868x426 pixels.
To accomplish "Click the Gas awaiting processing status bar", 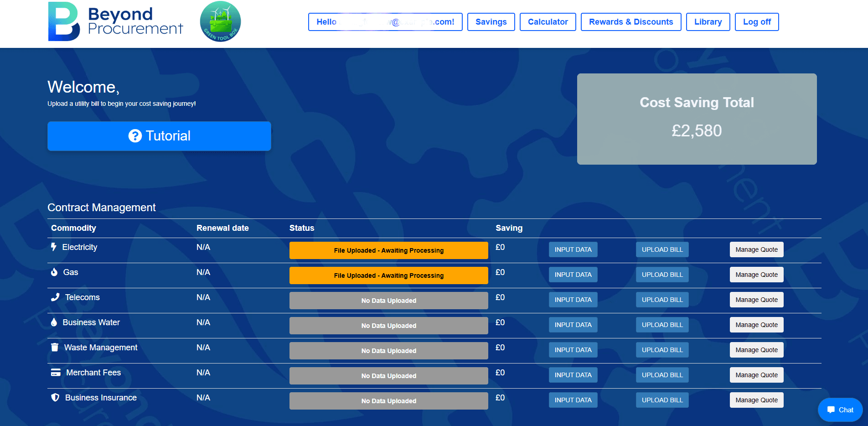I will coord(388,275).
